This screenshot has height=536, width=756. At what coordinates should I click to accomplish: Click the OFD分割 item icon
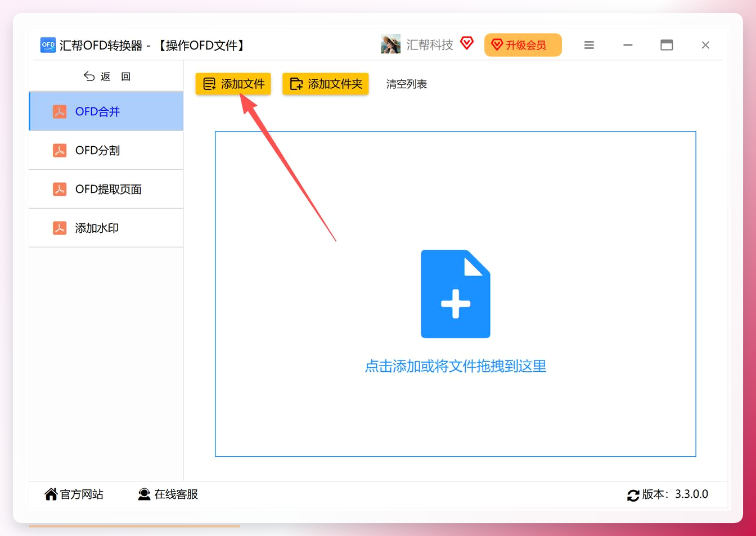60,150
